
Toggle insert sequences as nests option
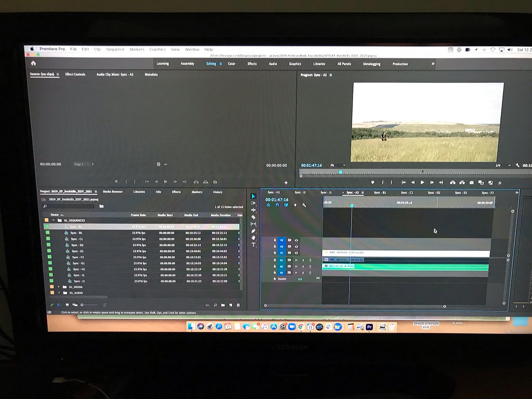coord(269,205)
